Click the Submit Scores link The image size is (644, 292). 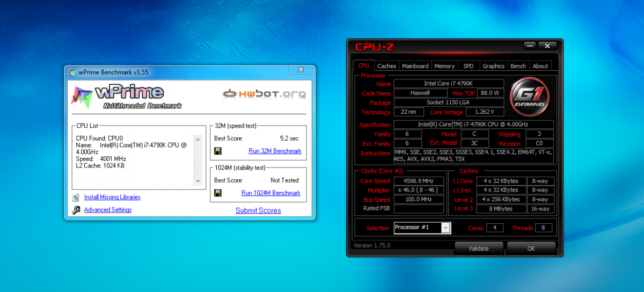coord(258,210)
